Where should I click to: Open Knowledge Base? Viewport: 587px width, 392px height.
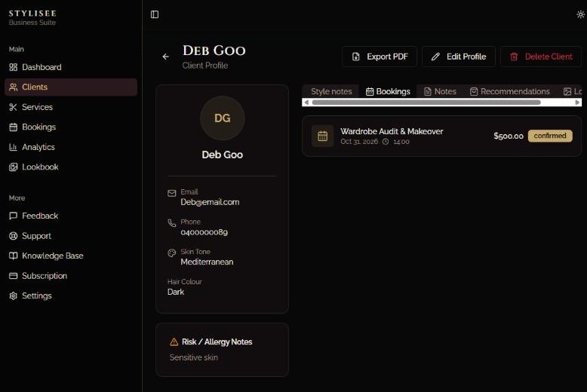tap(71, 256)
